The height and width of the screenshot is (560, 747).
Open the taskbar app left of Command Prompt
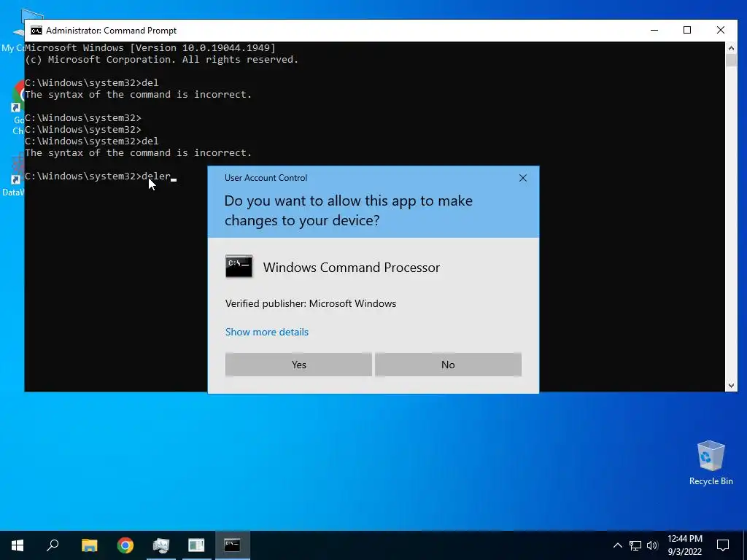point(196,545)
